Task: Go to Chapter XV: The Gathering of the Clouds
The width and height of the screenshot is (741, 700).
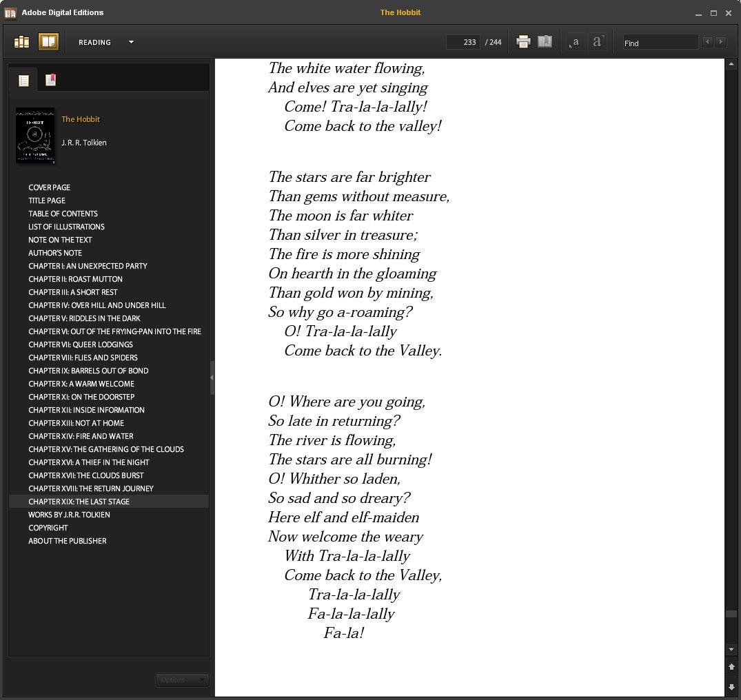Action: pos(106,449)
